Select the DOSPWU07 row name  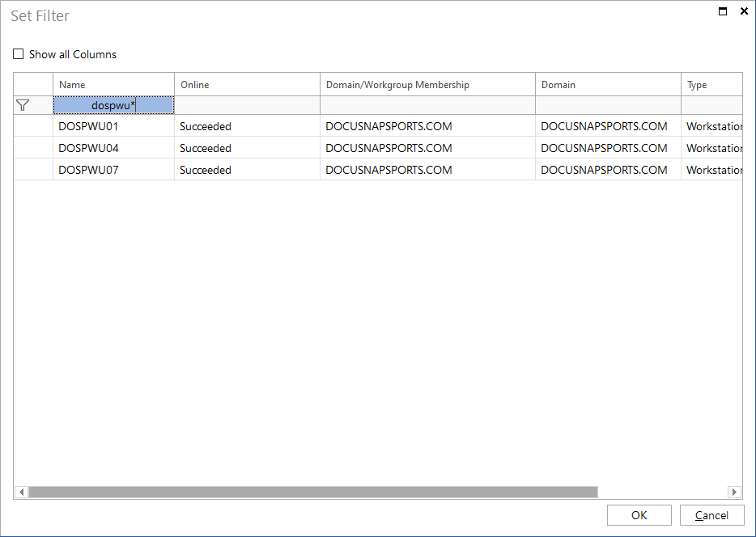click(x=88, y=170)
